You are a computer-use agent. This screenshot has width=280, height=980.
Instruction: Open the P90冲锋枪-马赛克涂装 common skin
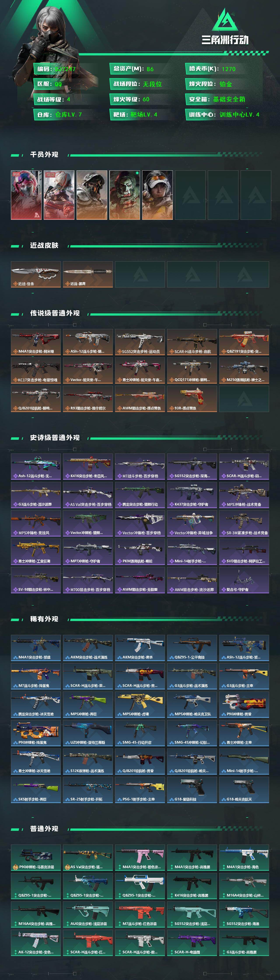(36, 857)
